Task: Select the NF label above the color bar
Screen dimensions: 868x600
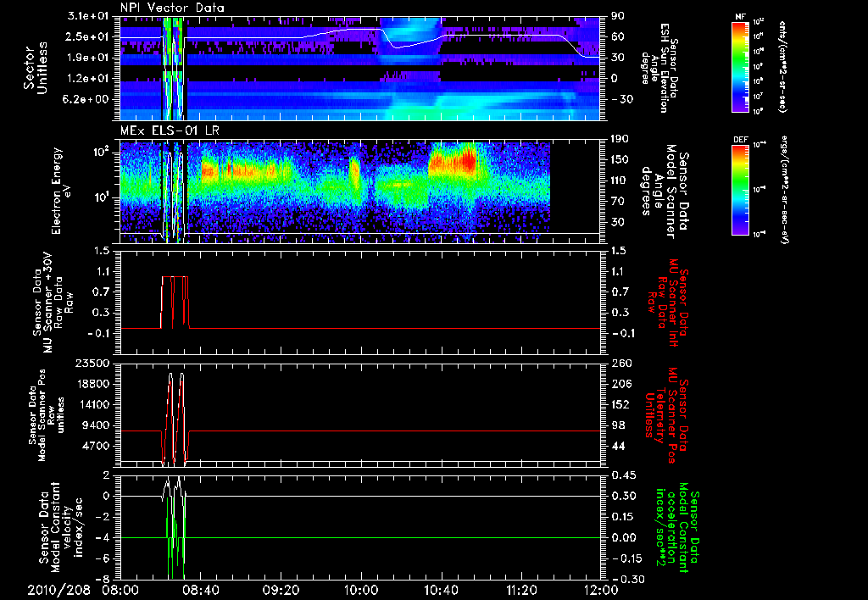Action: [740, 17]
